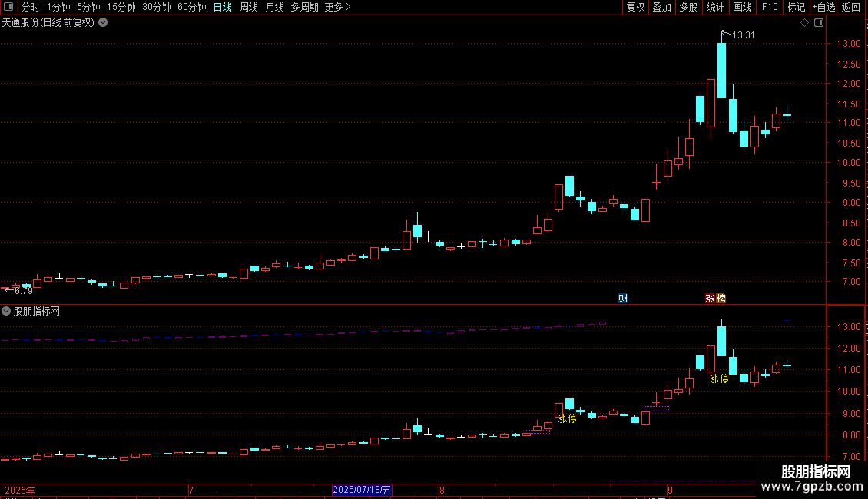
Task: Click the 涨停 label near 9.00 candle
Action: pos(567,419)
